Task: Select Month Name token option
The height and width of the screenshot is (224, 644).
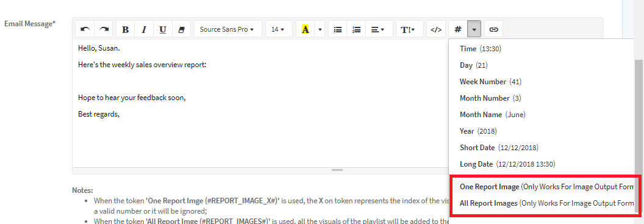Action: click(x=542, y=115)
